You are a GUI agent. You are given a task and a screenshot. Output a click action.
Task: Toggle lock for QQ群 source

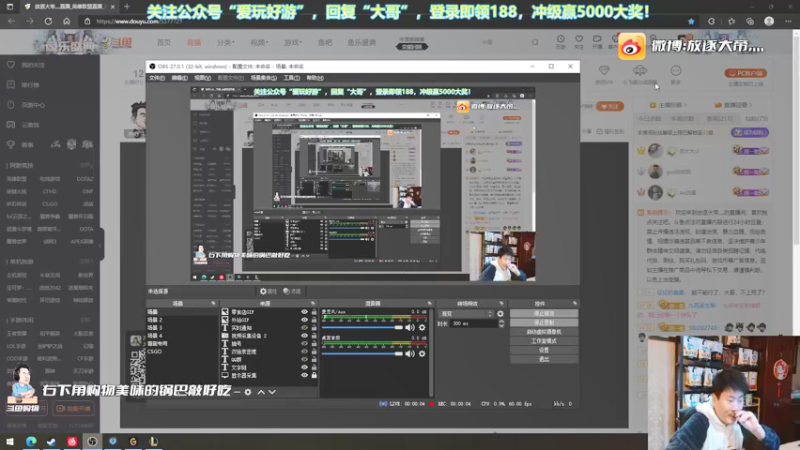314,359
